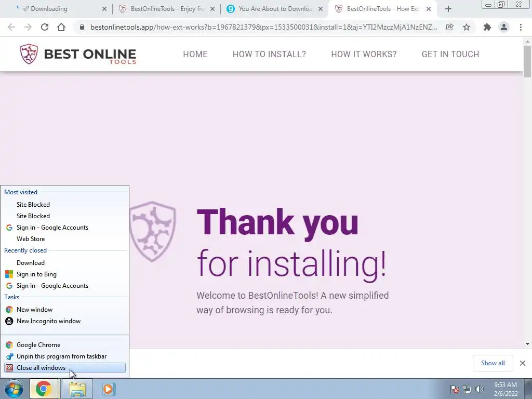This screenshot has width=532, height=399.
Task: Open the HOW TO INSTALL? nav link
Action: [x=269, y=54]
